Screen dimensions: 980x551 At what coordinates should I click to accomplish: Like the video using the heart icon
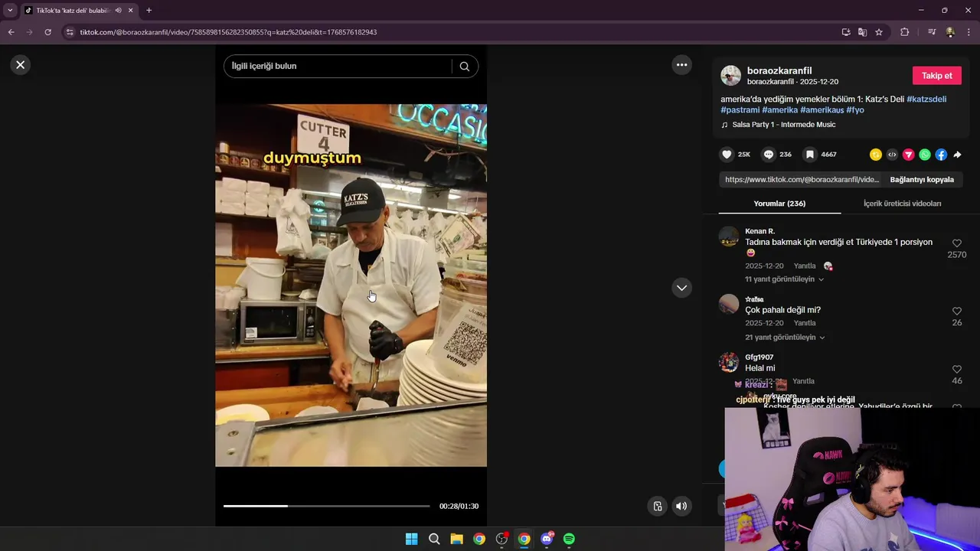pos(727,155)
